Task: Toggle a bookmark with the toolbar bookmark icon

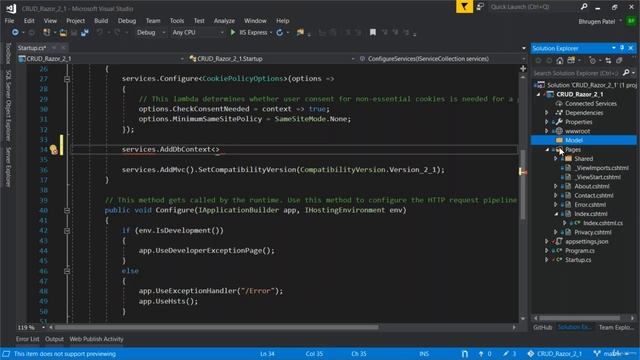Action: (x=373, y=32)
